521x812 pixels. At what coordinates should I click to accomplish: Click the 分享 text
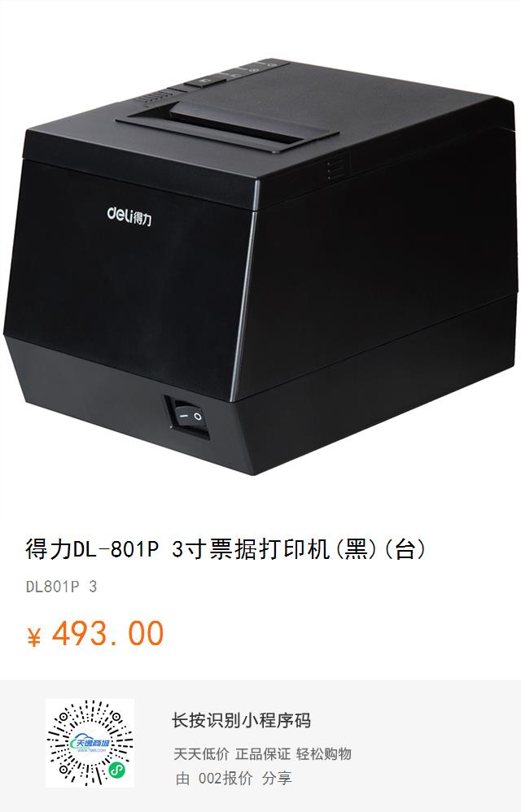coord(277,778)
